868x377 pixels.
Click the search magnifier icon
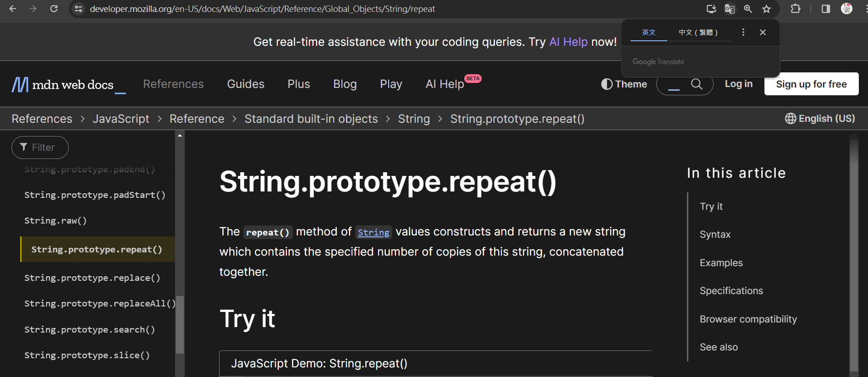(x=696, y=84)
